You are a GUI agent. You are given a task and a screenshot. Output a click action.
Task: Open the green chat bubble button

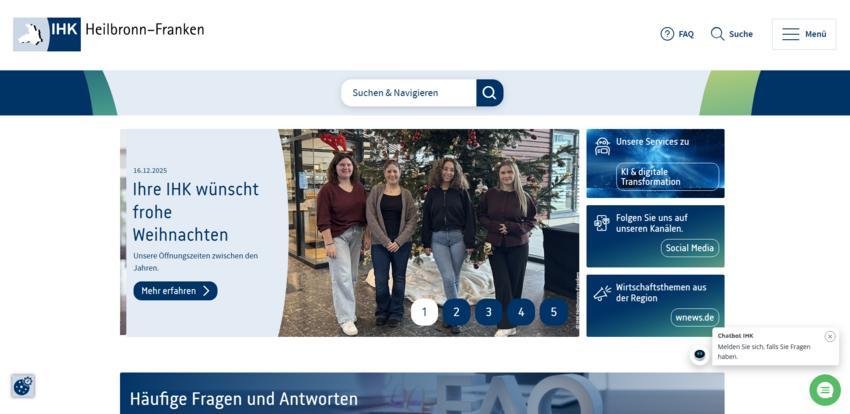824,390
